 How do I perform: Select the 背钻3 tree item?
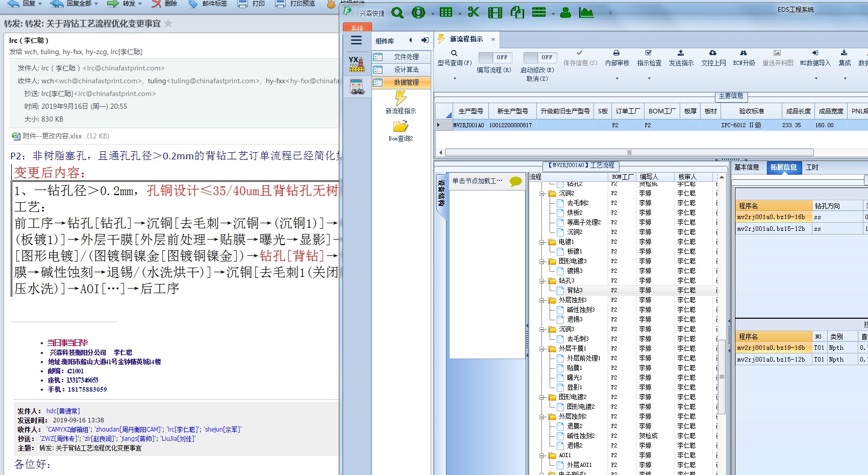[575, 290]
